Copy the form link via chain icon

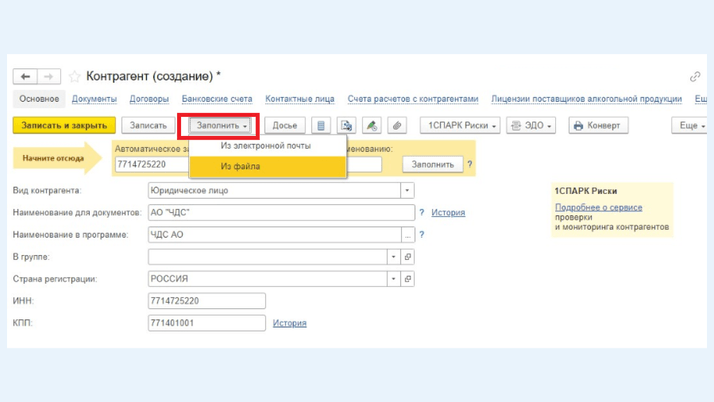point(695,77)
